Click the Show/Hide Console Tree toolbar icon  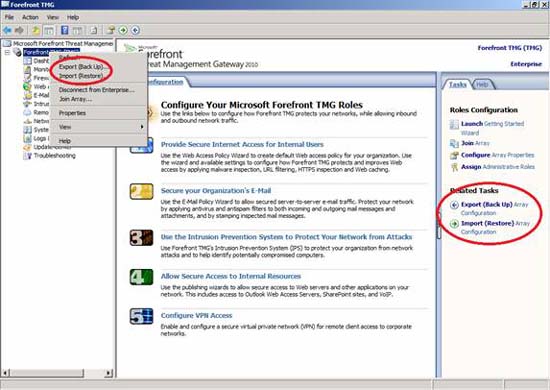(x=48, y=31)
